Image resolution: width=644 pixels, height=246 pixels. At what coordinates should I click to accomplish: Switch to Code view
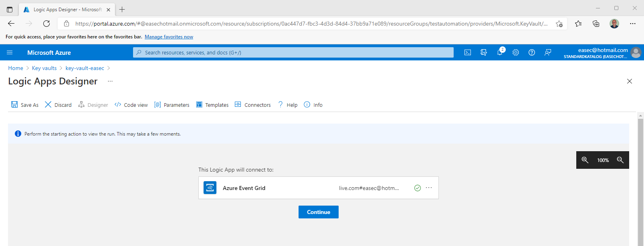(x=131, y=105)
